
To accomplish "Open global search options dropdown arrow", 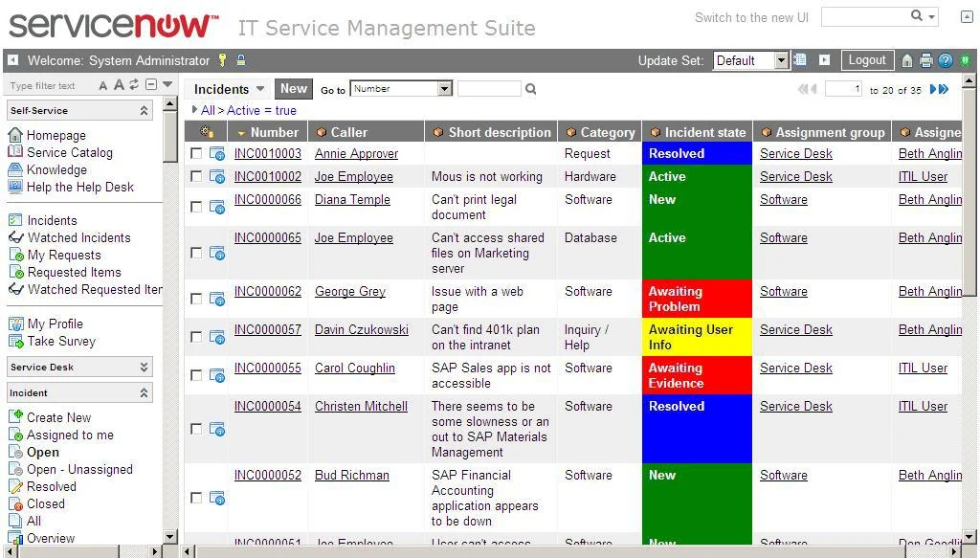I will pos(932,16).
